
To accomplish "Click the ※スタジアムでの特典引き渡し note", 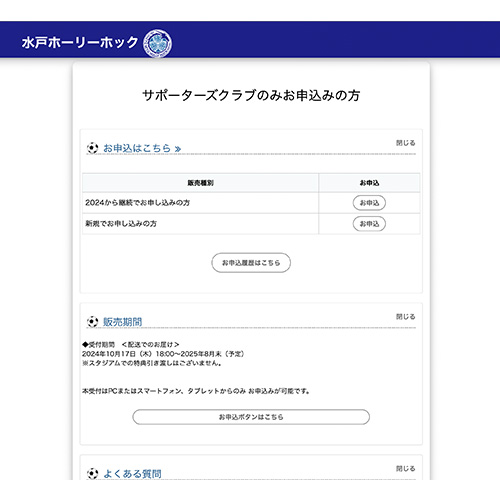I will coord(152,363).
